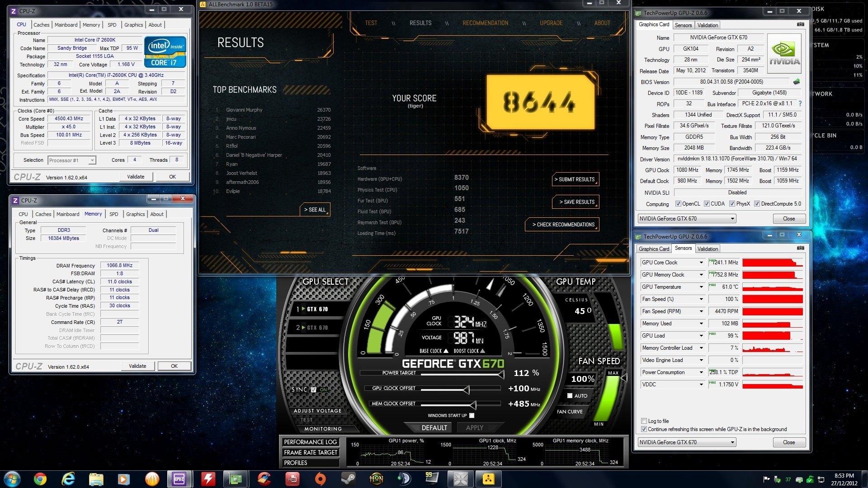
Task: Open the UPGRADE section in ALLBenchmark
Action: point(551,23)
